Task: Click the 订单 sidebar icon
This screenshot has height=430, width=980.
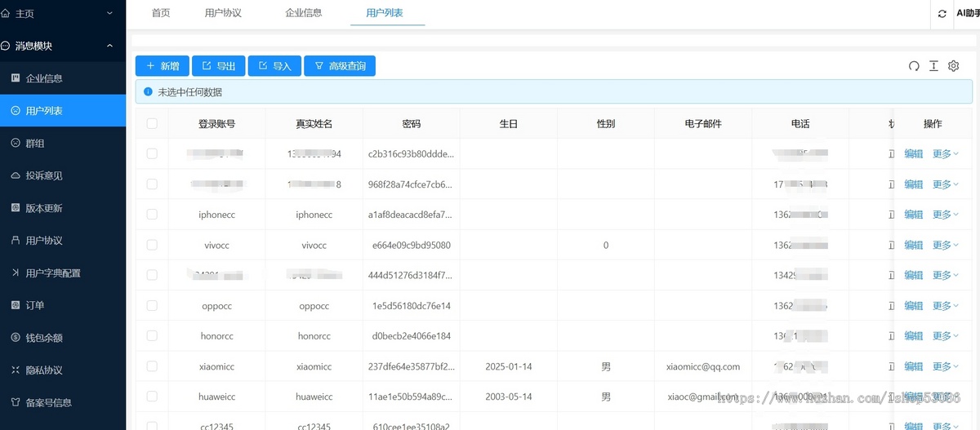Action: pyautogui.click(x=16, y=305)
